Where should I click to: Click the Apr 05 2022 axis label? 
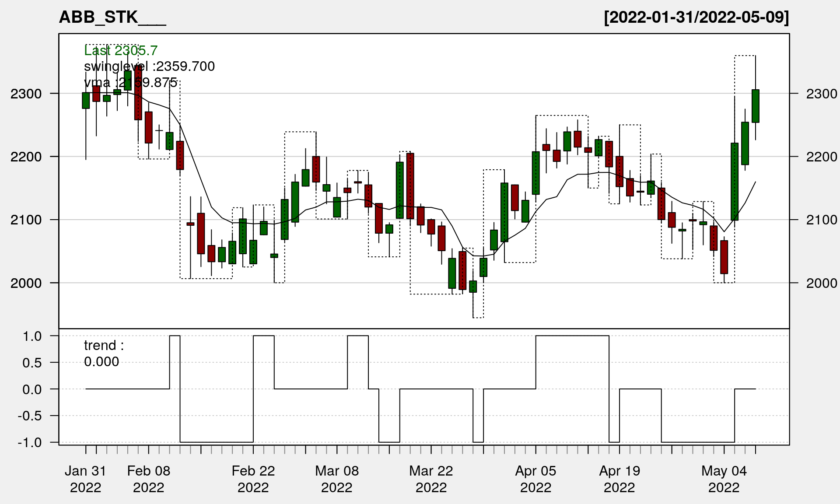(x=535, y=479)
